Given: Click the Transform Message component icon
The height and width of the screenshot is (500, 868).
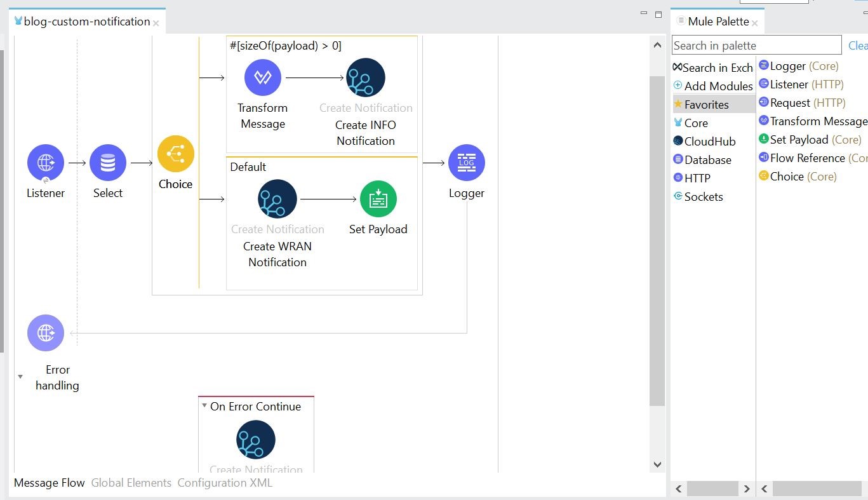Looking at the screenshot, I should [263, 78].
